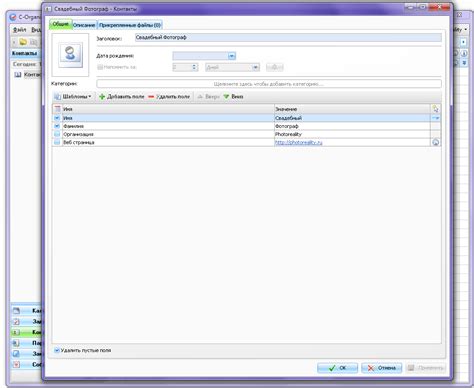Click the Значение column header
Screen dimensions: 474x388
click(x=352, y=109)
